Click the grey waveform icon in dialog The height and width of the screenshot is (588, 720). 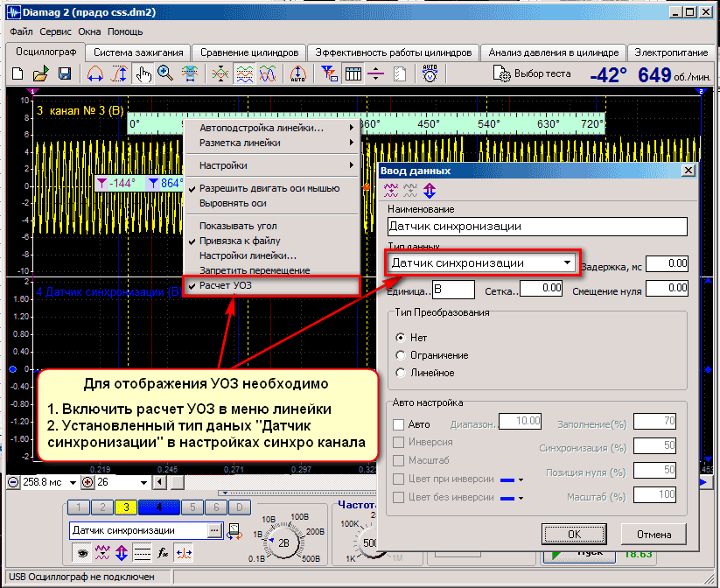410,190
